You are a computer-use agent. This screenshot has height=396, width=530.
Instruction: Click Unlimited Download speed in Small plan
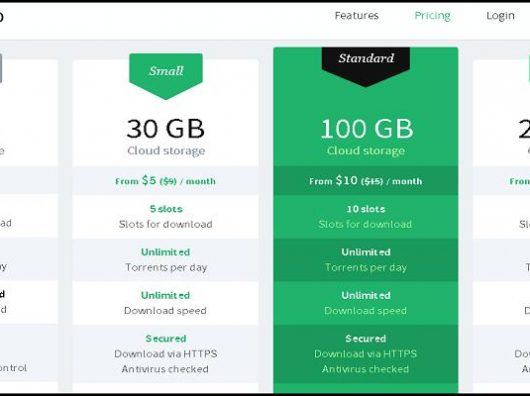(x=166, y=303)
